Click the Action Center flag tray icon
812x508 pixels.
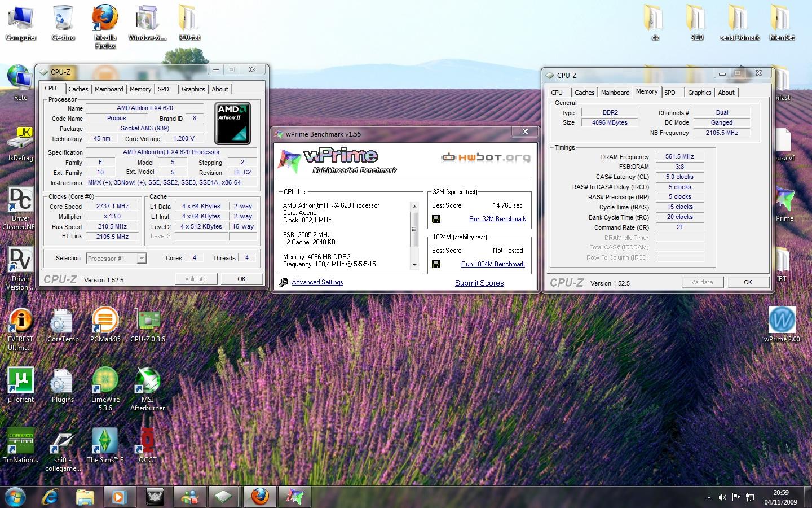736,497
